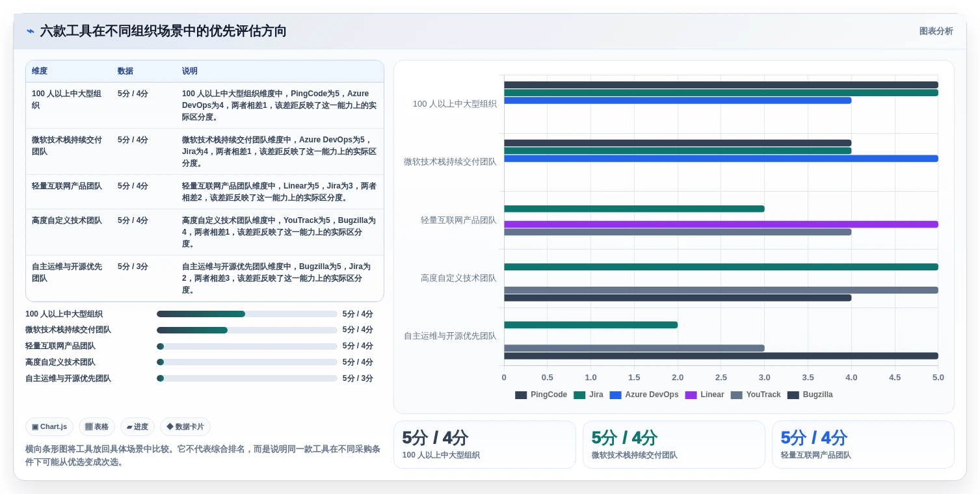Select the 数据卡片 chip
Screen dimensions: 980x494
(x=185, y=427)
